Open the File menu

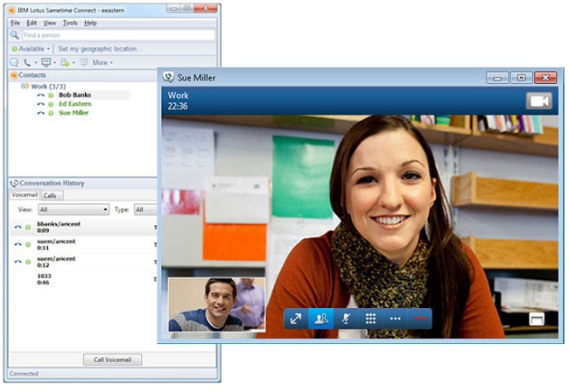tap(15, 23)
